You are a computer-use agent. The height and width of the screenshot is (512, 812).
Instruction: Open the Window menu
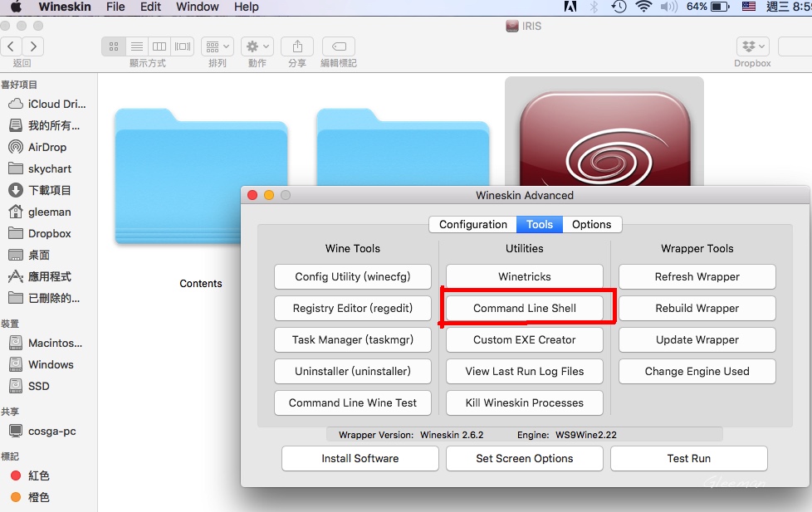tap(198, 7)
